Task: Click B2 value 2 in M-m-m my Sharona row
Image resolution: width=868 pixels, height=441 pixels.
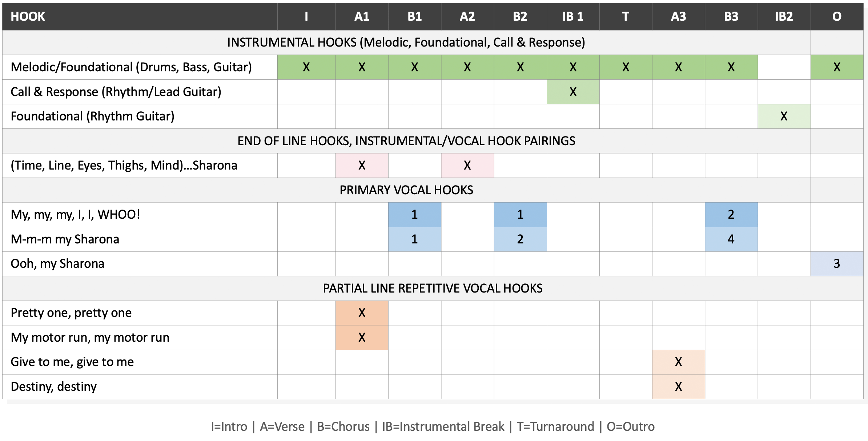Action: 520,239
